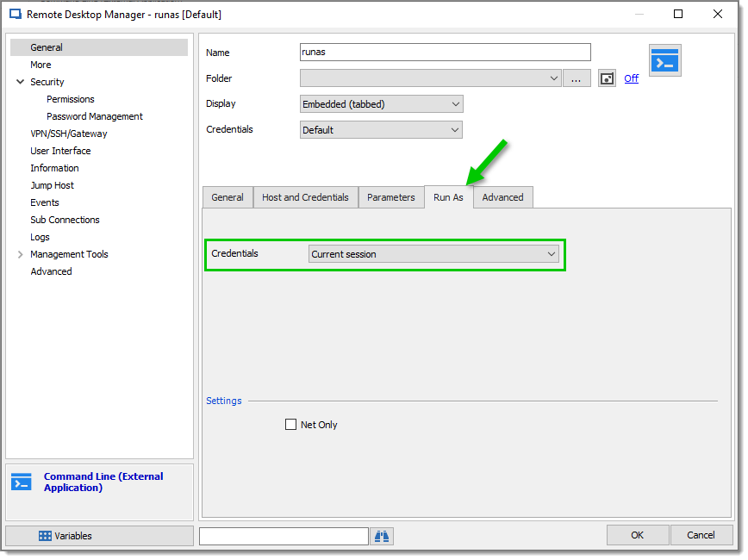
Task: Open the Sub Connections section
Action: coord(65,220)
